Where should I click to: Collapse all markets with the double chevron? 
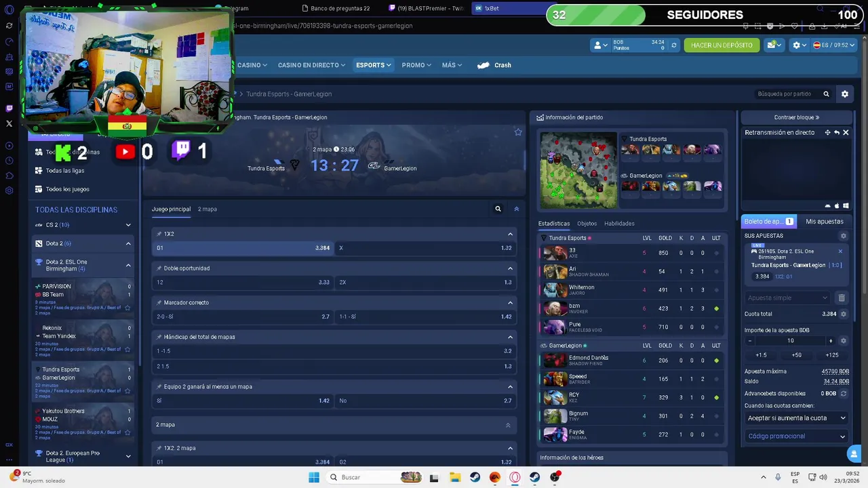tap(516, 209)
